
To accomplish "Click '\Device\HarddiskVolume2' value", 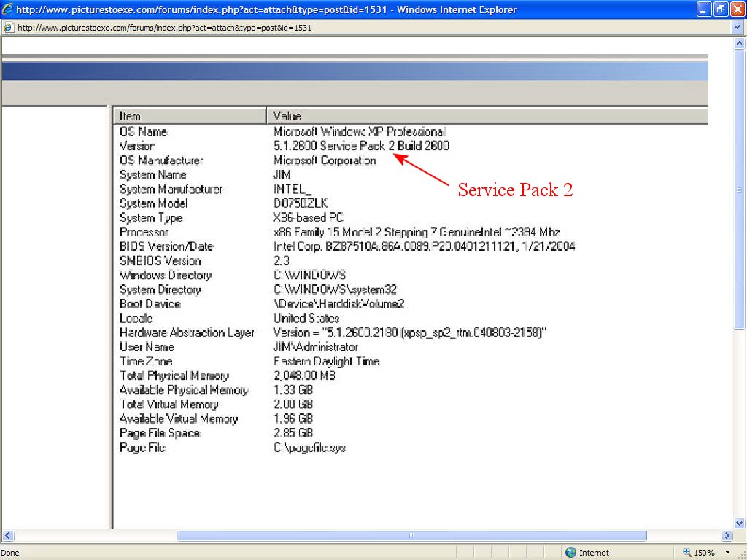I will [x=338, y=304].
